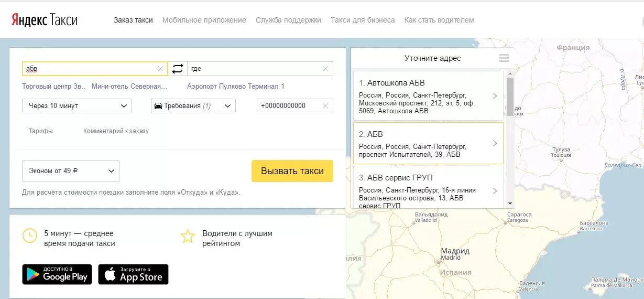This screenshot has width=644, height=299.
Task: Click the Яндекс Такси logo
Action: tap(45, 20)
